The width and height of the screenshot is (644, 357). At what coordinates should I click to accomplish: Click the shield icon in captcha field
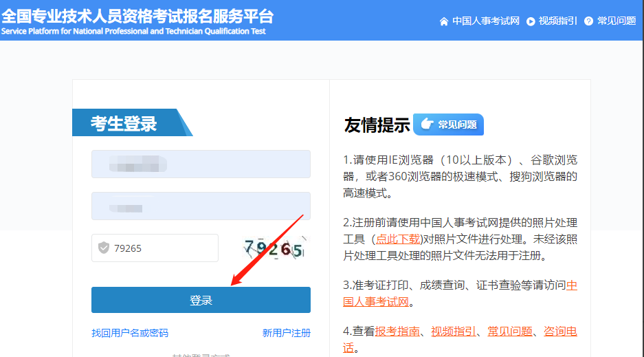click(104, 248)
